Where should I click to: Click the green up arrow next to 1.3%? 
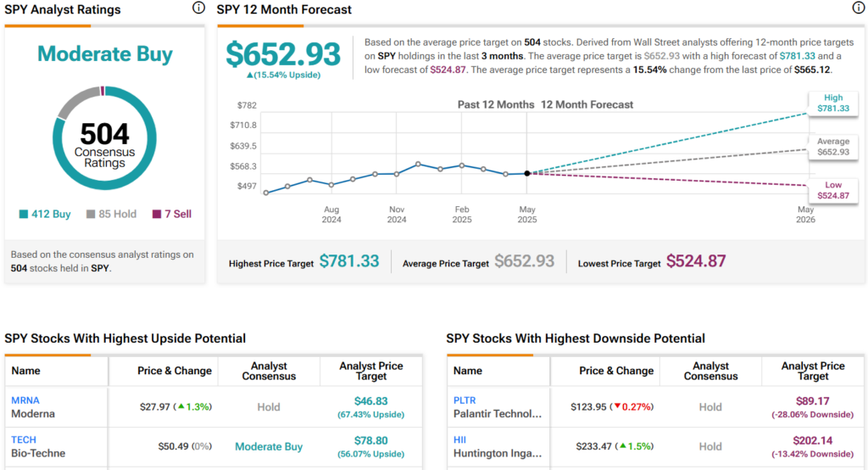(x=181, y=406)
